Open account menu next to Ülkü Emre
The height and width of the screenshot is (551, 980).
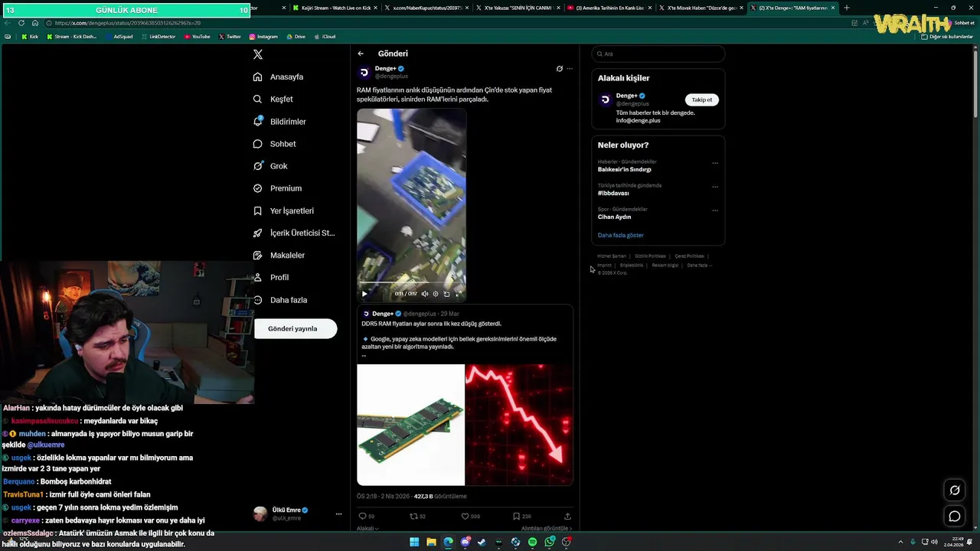tap(338, 514)
